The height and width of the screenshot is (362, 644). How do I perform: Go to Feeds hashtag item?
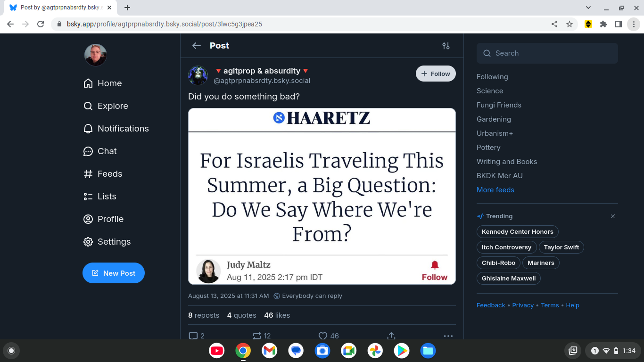103,174
